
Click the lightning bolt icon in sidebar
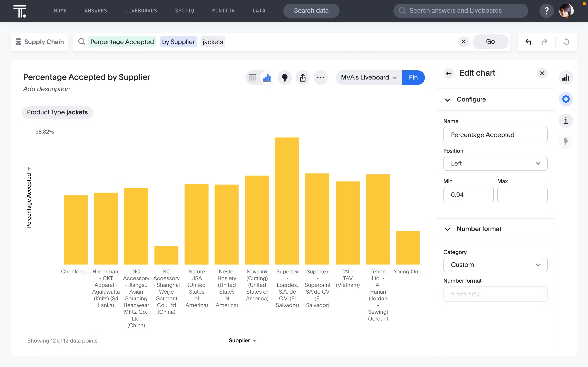[x=566, y=141]
